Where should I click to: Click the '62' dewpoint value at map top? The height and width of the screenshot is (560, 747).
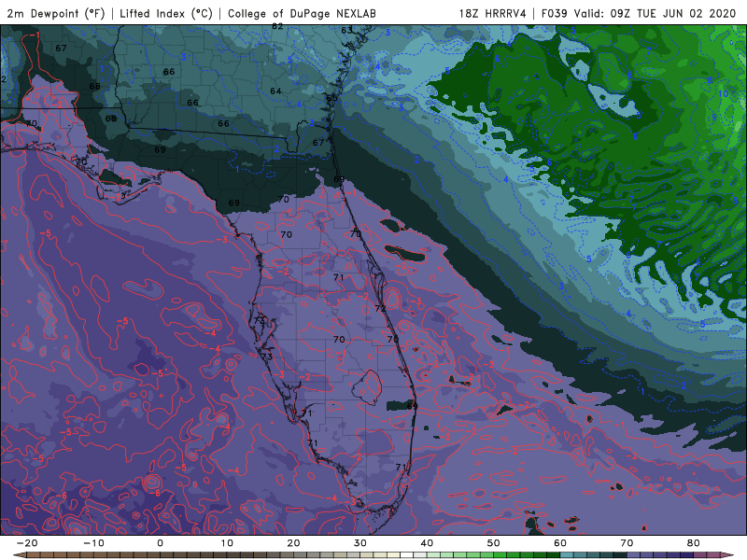[277, 27]
